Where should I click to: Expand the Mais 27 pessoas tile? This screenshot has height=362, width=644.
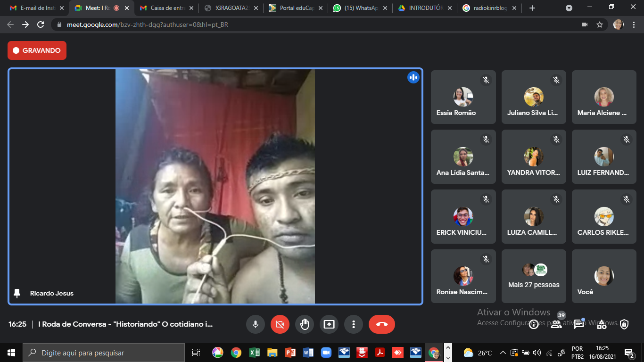(x=534, y=276)
